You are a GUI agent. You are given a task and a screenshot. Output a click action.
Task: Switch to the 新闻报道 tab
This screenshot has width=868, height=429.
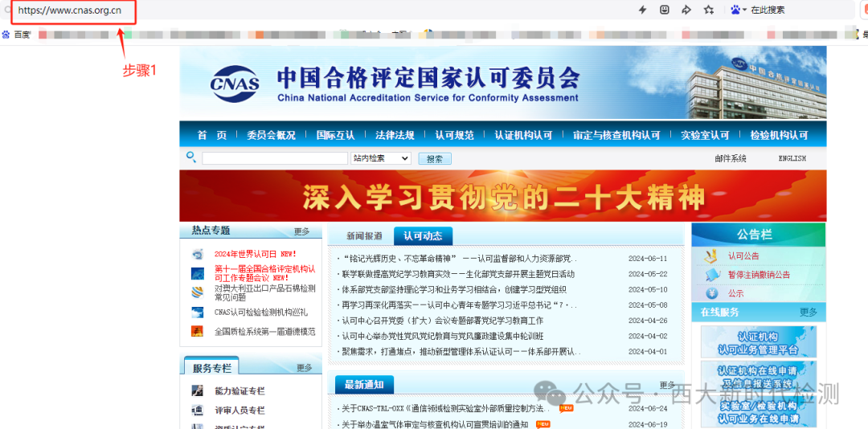364,236
